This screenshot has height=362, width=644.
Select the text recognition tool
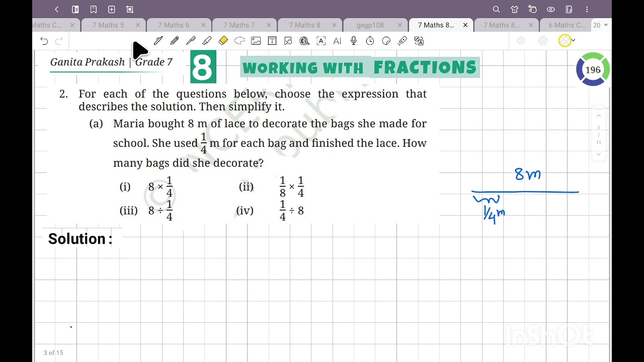pyautogui.click(x=321, y=41)
